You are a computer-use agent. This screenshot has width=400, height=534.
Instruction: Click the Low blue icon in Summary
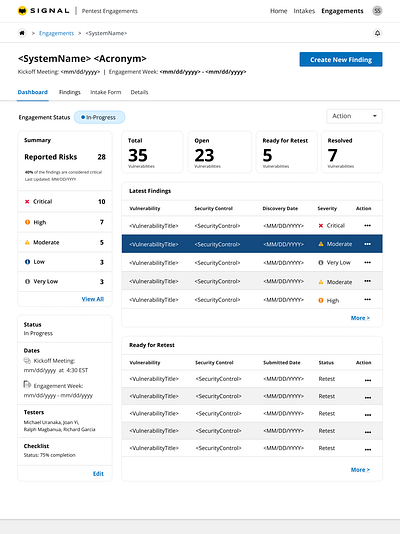click(27, 262)
